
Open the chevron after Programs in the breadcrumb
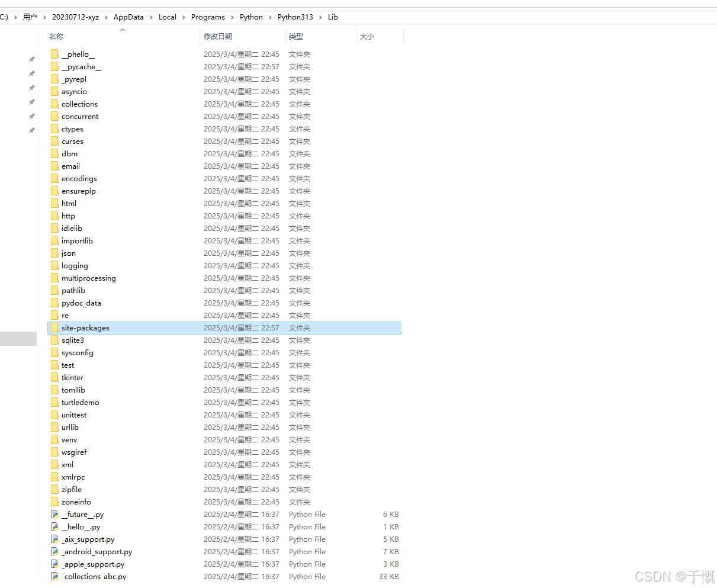tap(233, 17)
